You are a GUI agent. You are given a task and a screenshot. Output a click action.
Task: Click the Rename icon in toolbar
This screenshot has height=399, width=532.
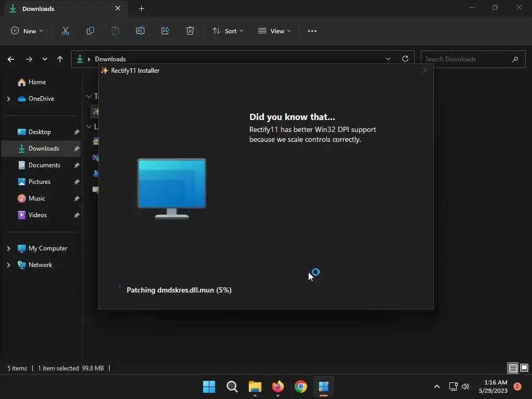[140, 31]
